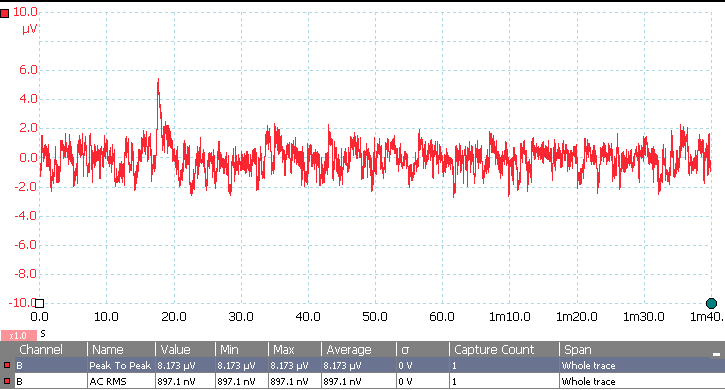Image resolution: width=725 pixels, height=390 pixels.
Task: Click the red channel icon in the Peak To Peak row
Action: [7, 365]
